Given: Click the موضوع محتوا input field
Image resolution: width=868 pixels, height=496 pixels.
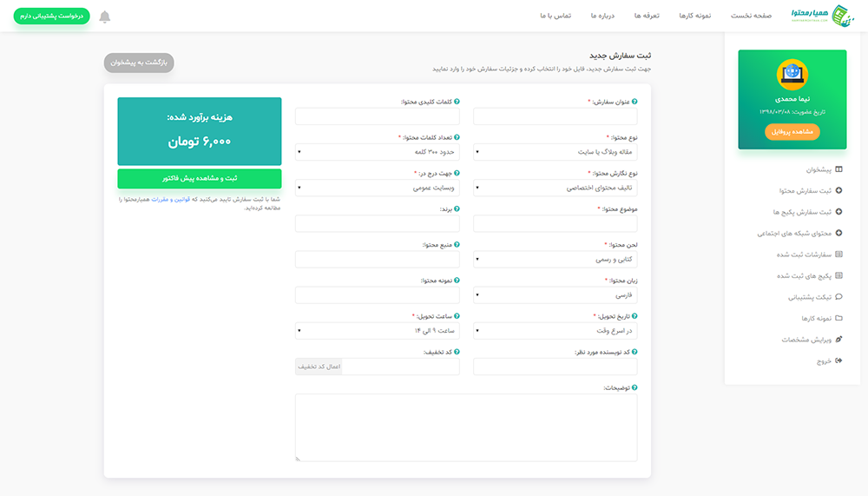Looking at the screenshot, I should 556,223.
